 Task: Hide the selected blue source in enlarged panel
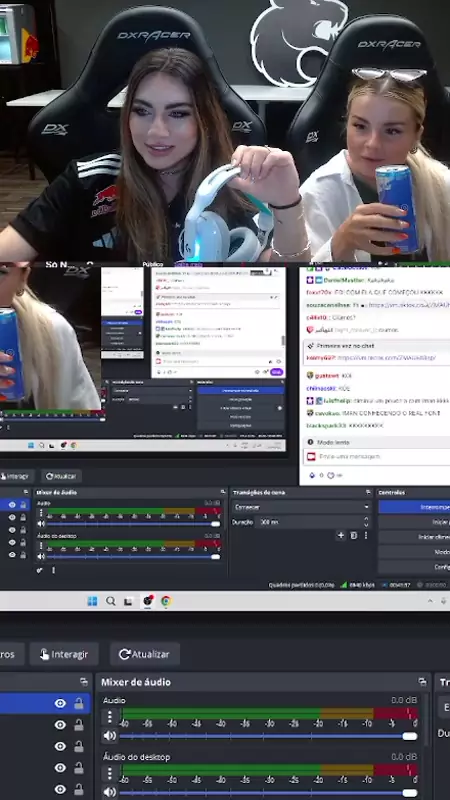coord(60,704)
